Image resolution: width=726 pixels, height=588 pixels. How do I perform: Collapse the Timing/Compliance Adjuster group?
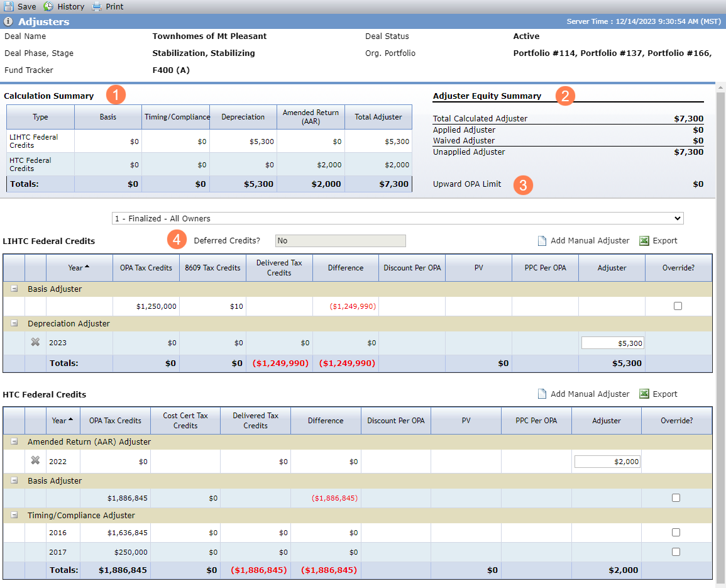click(14, 515)
